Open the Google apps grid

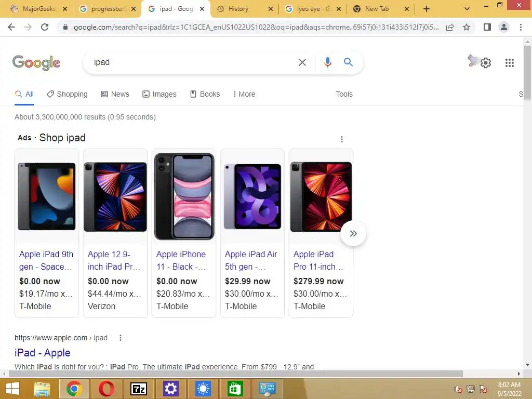click(x=509, y=63)
